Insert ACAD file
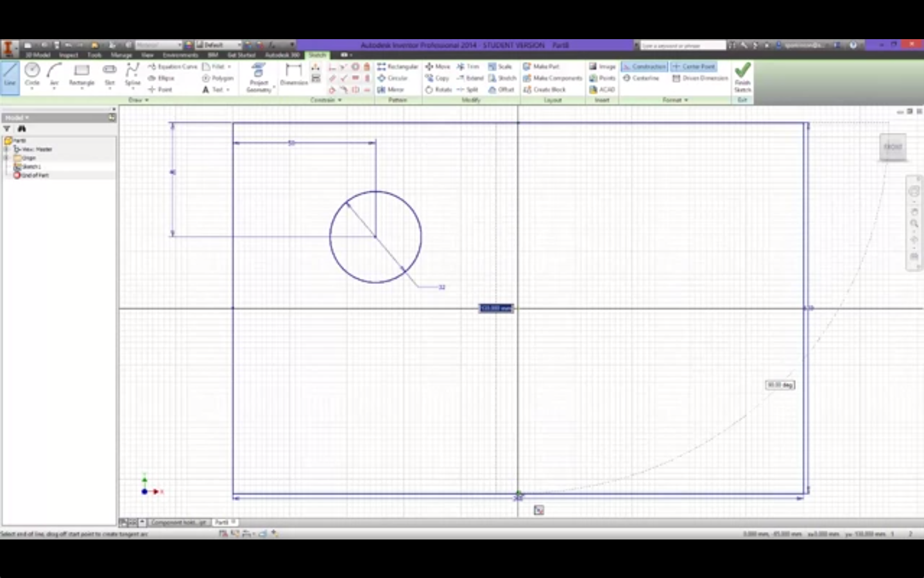924x578 pixels. point(603,89)
